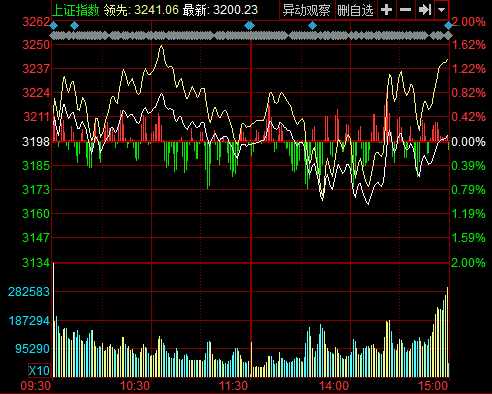The height and width of the screenshot is (394, 492).
Task: Click the 3134 lowest price label
Action: click(36, 263)
